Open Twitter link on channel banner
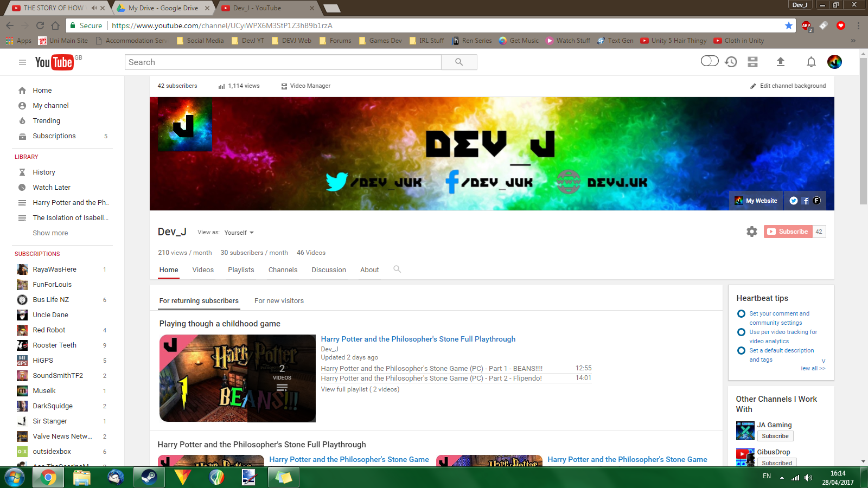Image resolution: width=868 pixels, height=488 pixels. coord(794,201)
